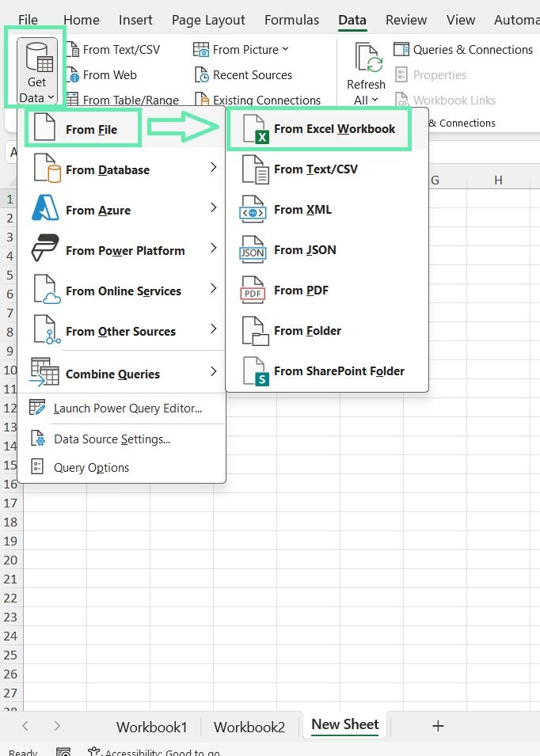Click the From JSON icon
Image resolution: width=540 pixels, height=756 pixels.
(253, 249)
